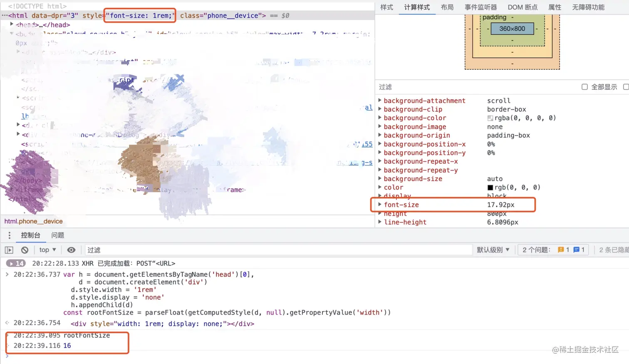Expand the background-repeat-x property
The width and height of the screenshot is (629, 364).
click(380, 161)
